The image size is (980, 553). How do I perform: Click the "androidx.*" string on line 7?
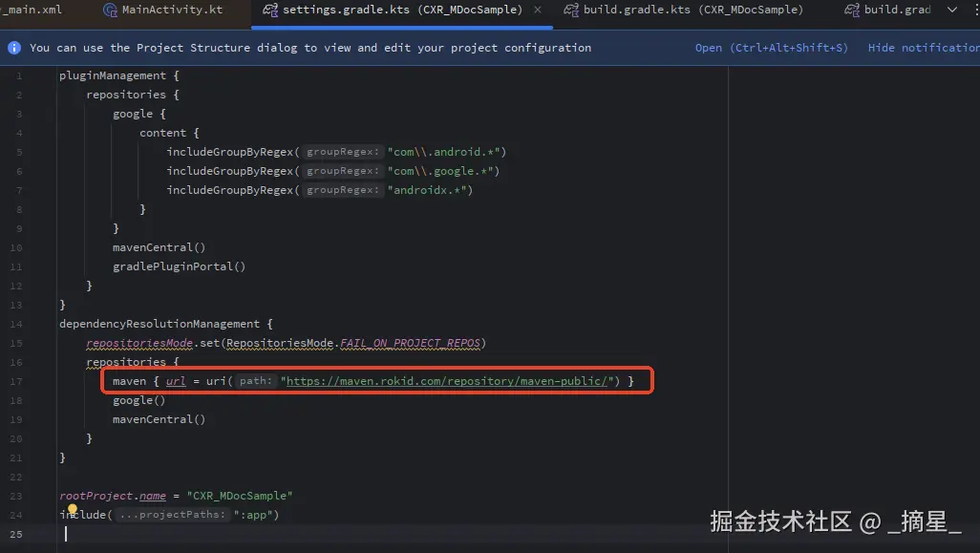tap(427, 190)
